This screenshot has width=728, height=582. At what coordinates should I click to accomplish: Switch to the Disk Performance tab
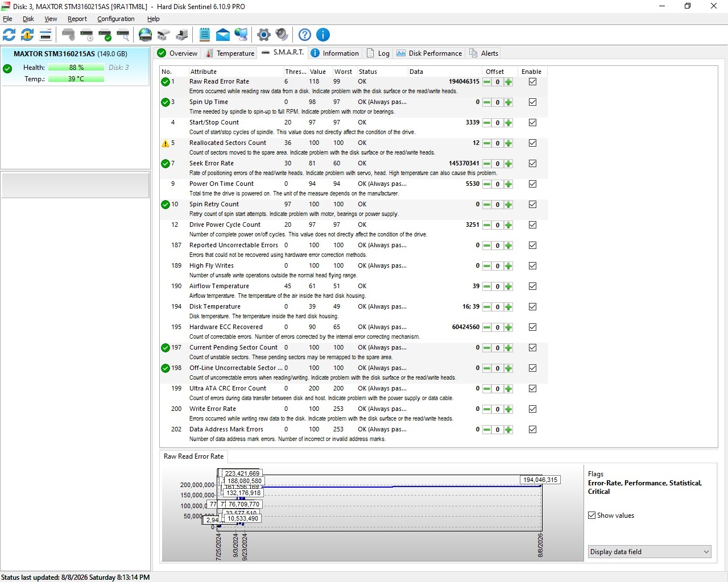click(x=429, y=53)
